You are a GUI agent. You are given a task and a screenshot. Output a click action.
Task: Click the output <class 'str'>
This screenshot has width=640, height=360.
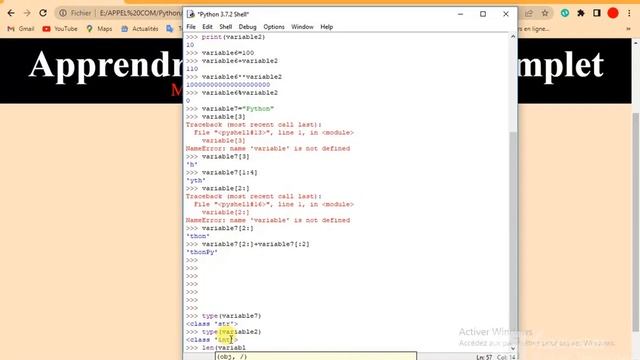tap(211, 324)
